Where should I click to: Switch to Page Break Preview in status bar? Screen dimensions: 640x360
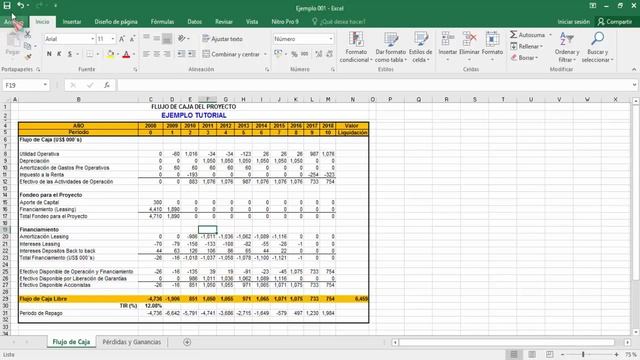pos(549,354)
